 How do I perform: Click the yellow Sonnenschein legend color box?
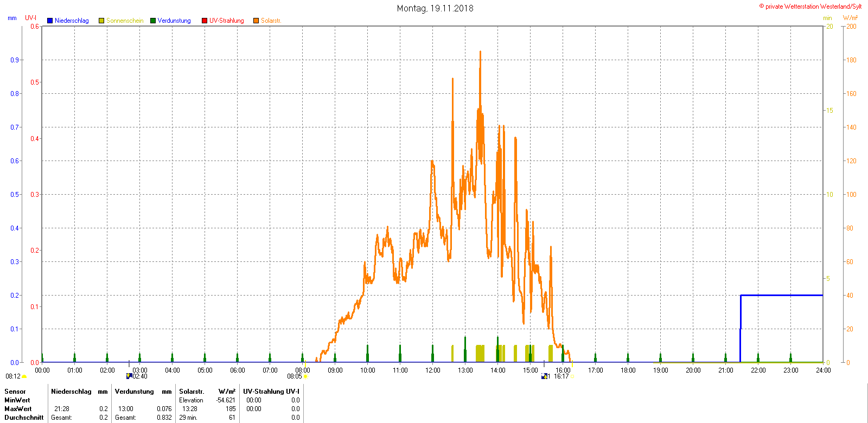click(x=101, y=21)
